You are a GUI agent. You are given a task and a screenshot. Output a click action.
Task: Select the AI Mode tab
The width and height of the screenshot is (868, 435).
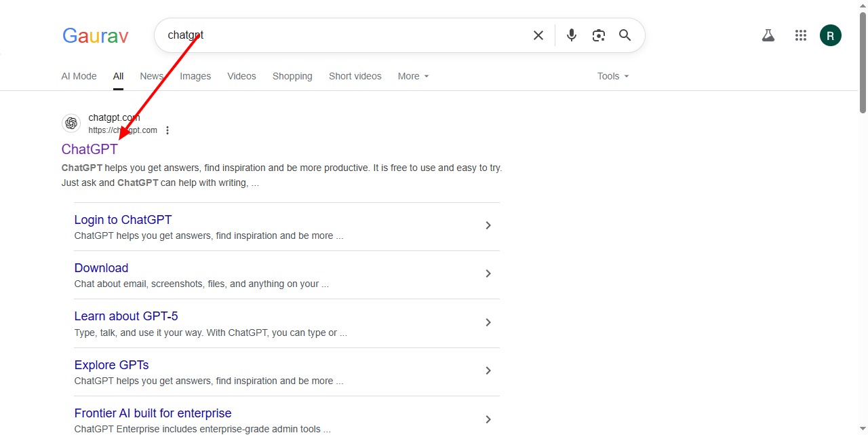[x=79, y=76]
